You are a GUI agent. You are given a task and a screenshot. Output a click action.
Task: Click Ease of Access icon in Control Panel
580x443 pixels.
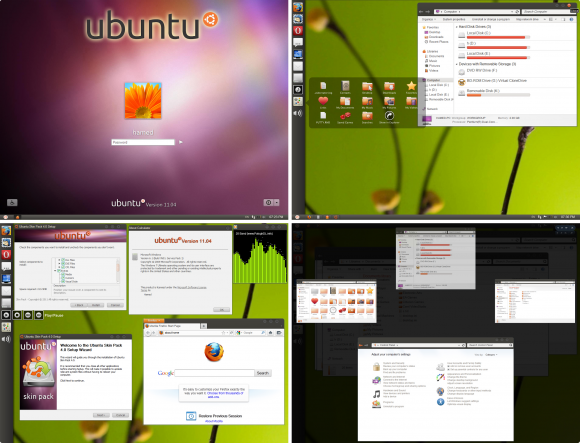(440, 402)
